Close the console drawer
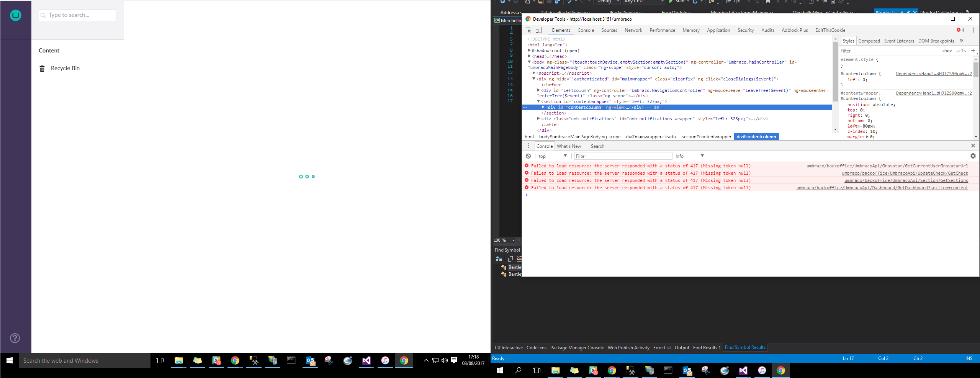Image resolution: width=980 pixels, height=378 pixels. (x=973, y=146)
